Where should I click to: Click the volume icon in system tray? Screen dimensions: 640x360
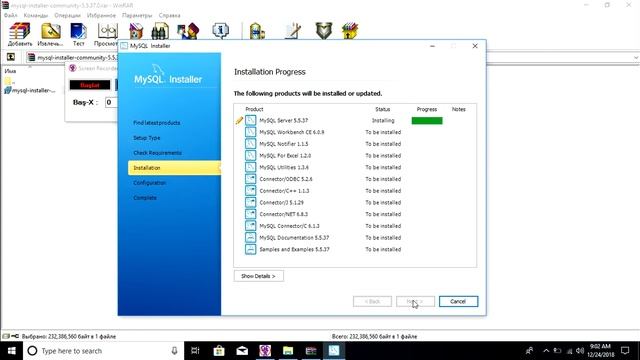tap(580, 351)
